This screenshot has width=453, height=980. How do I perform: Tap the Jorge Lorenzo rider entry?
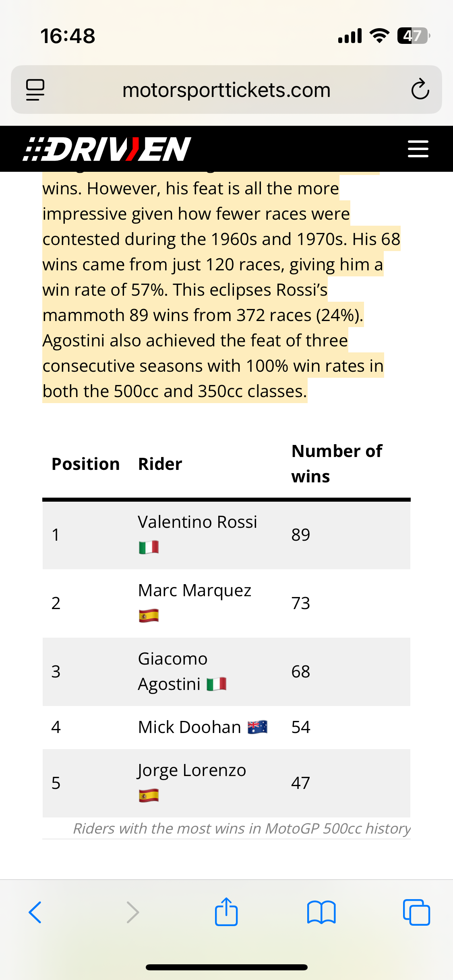pyautogui.click(x=192, y=770)
